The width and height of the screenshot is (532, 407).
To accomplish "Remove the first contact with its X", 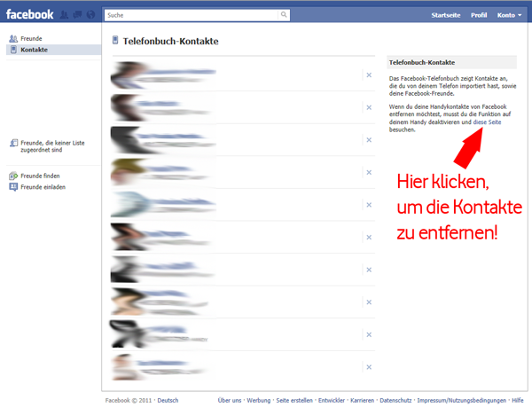I will pos(369,75).
